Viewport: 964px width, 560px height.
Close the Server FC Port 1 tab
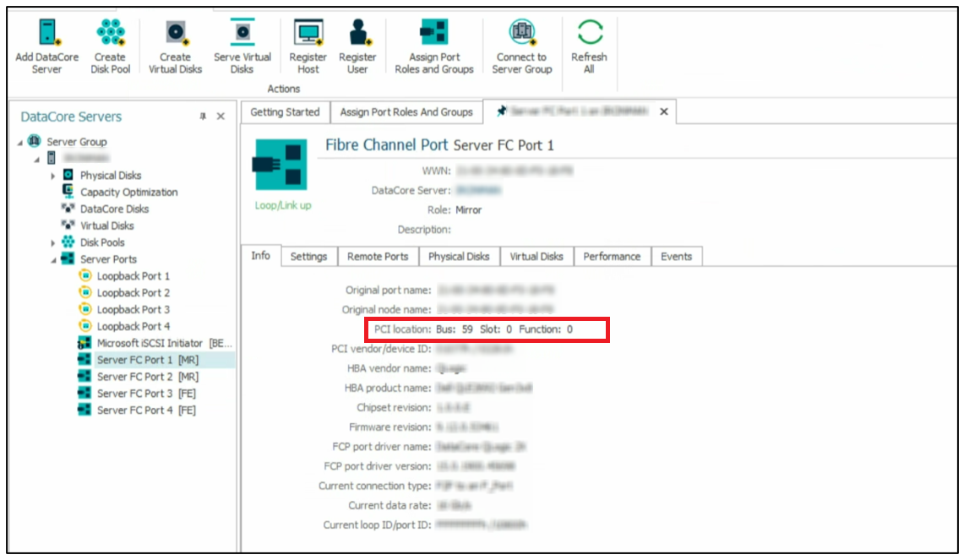pos(663,112)
